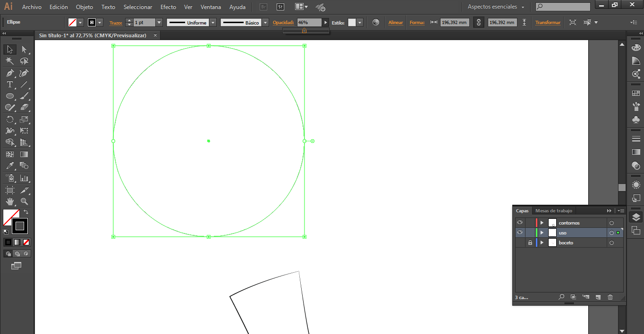Select the Magic Wand tool
644x334 pixels.
[9, 61]
